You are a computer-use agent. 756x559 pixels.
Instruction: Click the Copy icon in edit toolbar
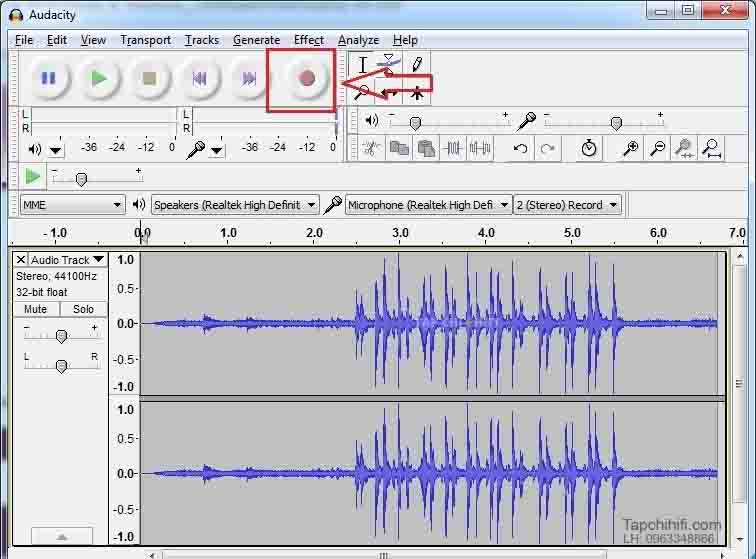tap(399, 148)
